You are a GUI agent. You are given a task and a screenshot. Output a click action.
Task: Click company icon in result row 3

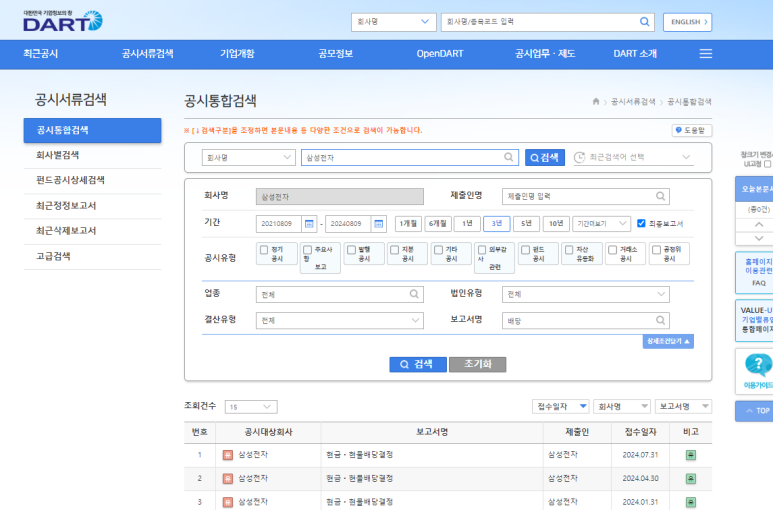pyautogui.click(x=227, y=502)
